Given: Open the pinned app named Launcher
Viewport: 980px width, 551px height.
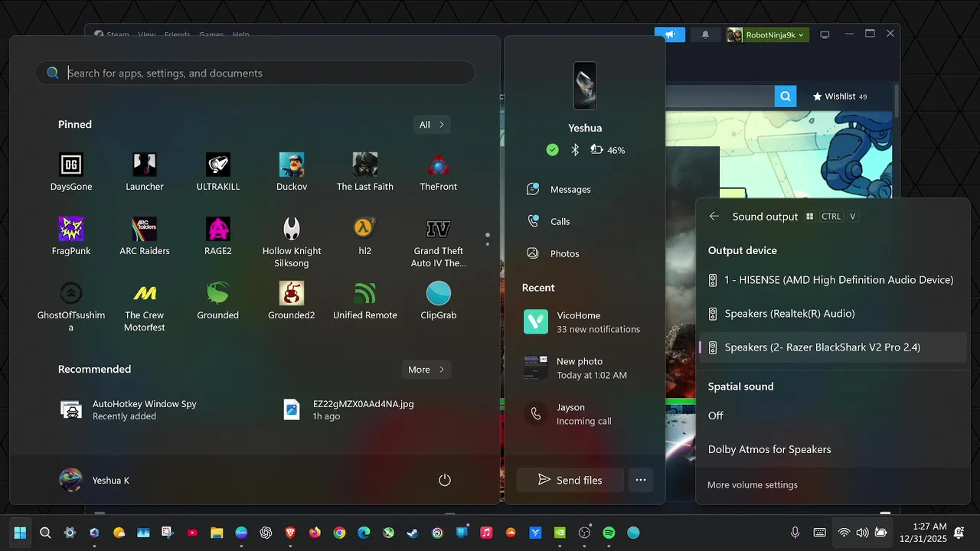Looking at the screenshot, I should coord(145,171).
